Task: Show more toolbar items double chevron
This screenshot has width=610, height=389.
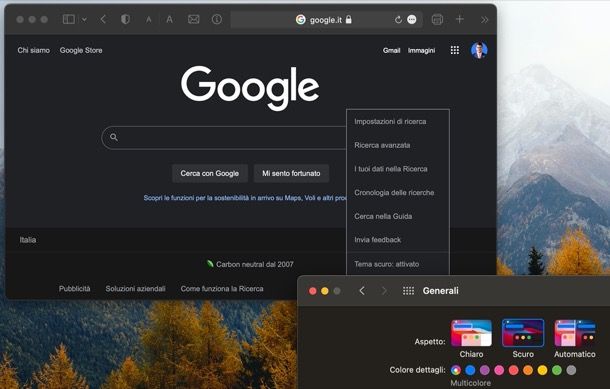Action: (x=484, y=19)
